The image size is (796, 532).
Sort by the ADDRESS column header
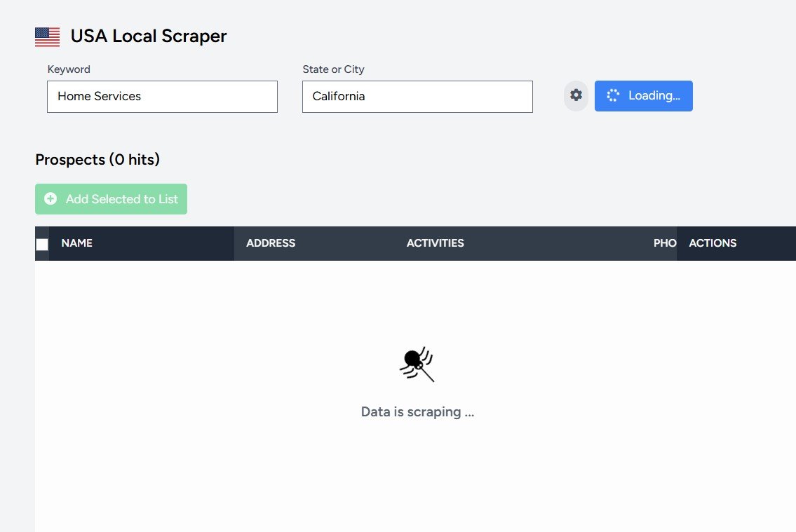(271, 243)
